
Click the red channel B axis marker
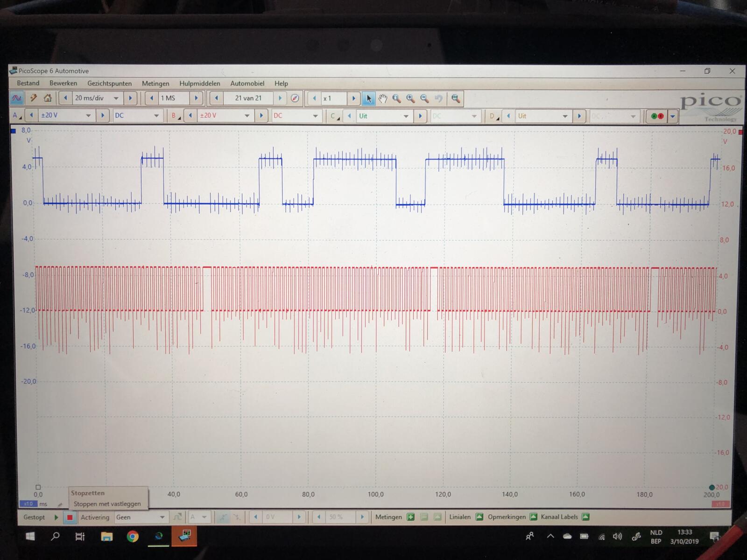point(740,132)
